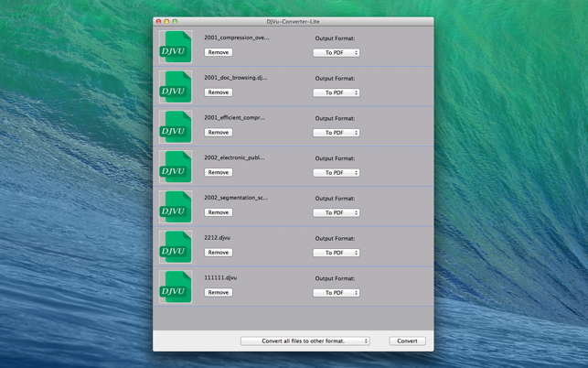Click DJVU icon for 2002_segmentation_sc file
588x368 pixels.
click(176, 207)
